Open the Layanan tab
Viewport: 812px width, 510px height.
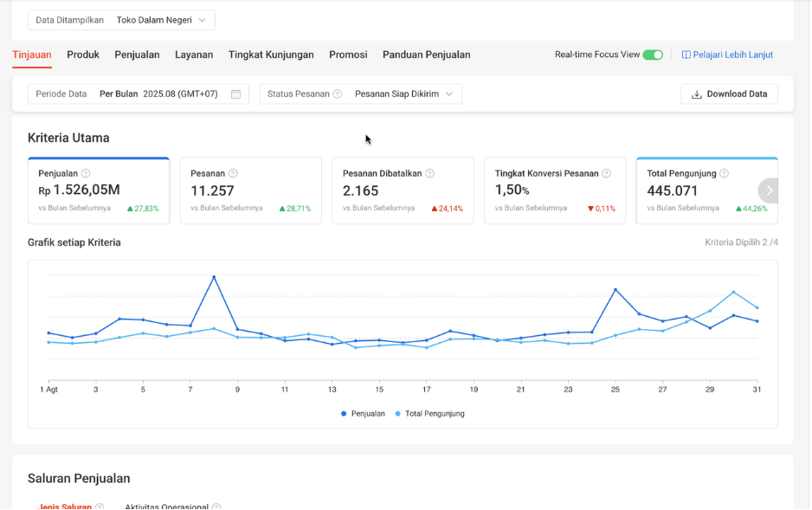(194, 55)
